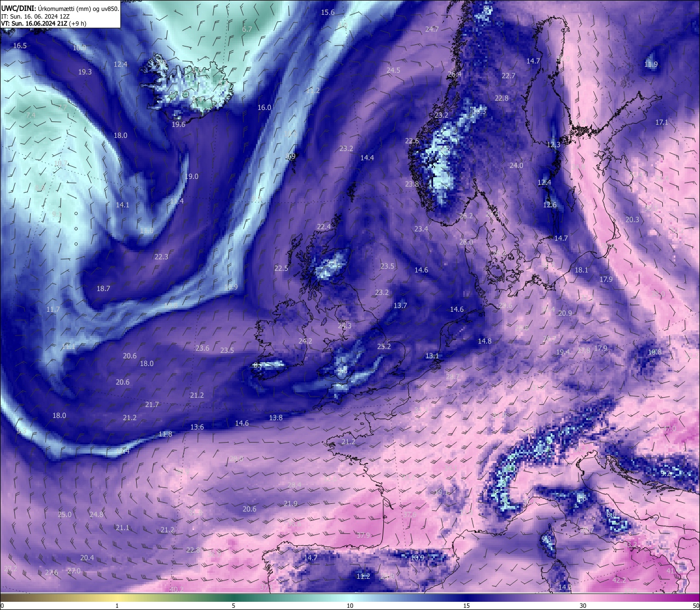
Task: Click the map value 13.8
Action: click(x=276, y=418)
